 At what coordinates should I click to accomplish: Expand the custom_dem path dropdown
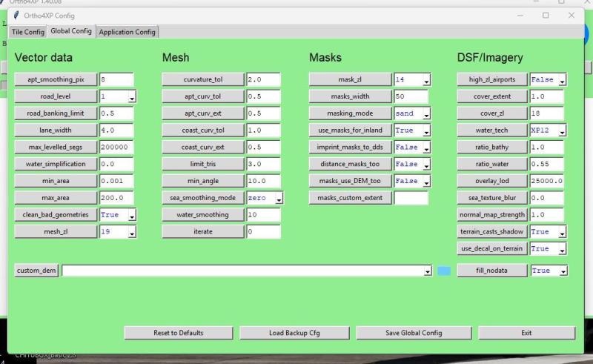[x=428, y=271]
